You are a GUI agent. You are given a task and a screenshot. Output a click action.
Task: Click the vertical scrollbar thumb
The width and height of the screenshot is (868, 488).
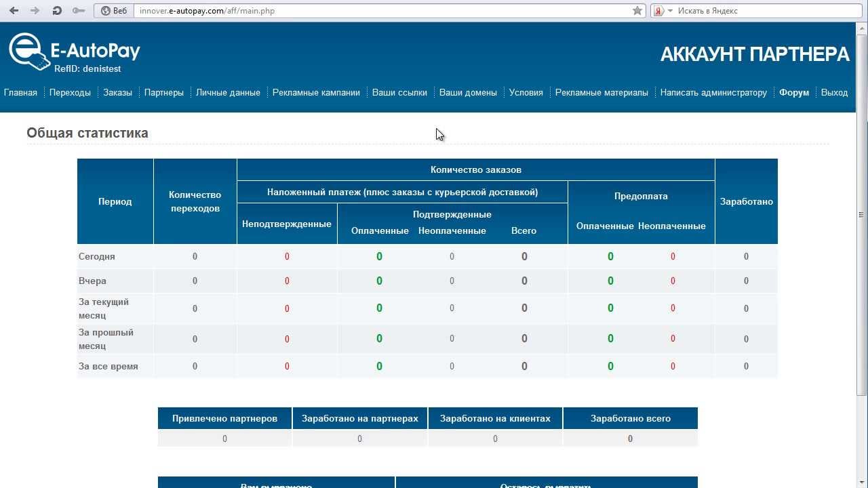tap(861, 213)
